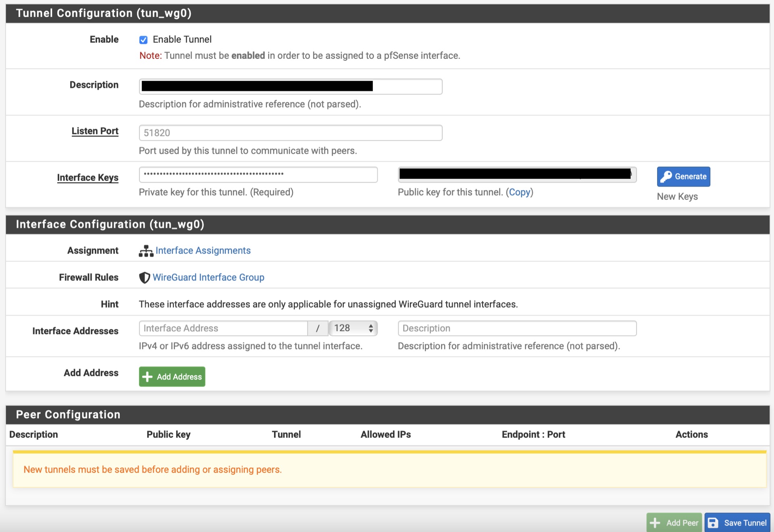
Task: Increase the prefix length with the up stepper
Action: point(370,325)
